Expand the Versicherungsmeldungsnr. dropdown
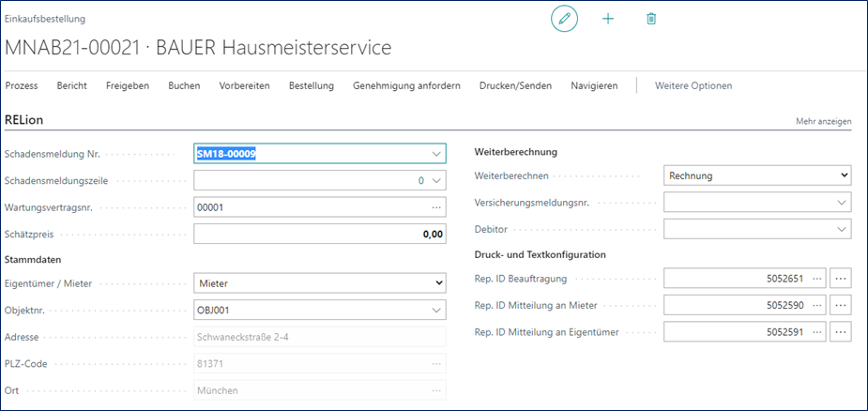 (x=842, y=202)
